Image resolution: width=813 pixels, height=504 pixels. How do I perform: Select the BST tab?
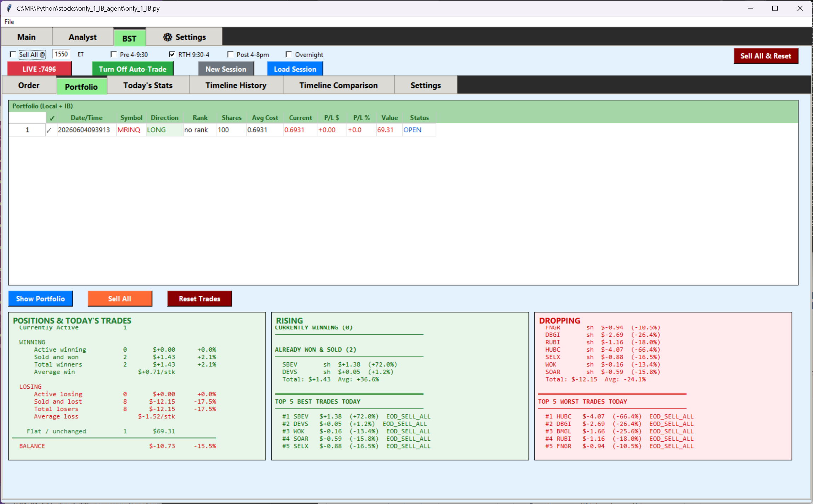click(x=129, y=38)
